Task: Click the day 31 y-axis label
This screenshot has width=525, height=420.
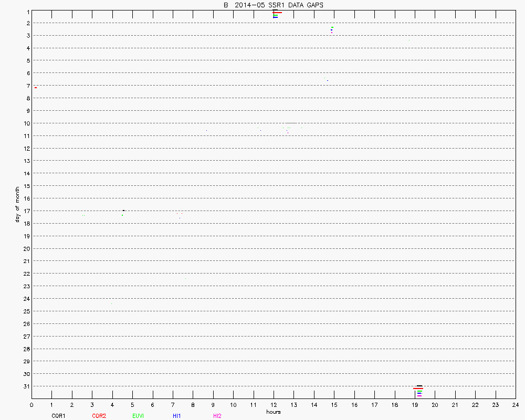Action: [x=26, y=386]
